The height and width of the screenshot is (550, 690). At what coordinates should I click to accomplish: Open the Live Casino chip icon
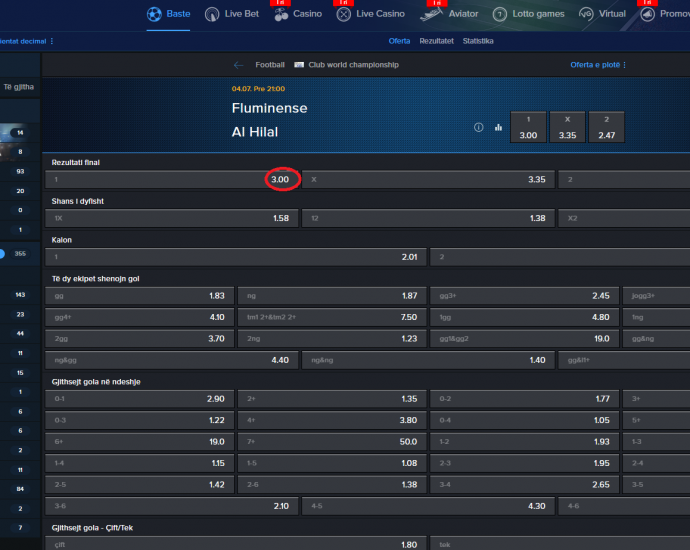coord(344,15)
